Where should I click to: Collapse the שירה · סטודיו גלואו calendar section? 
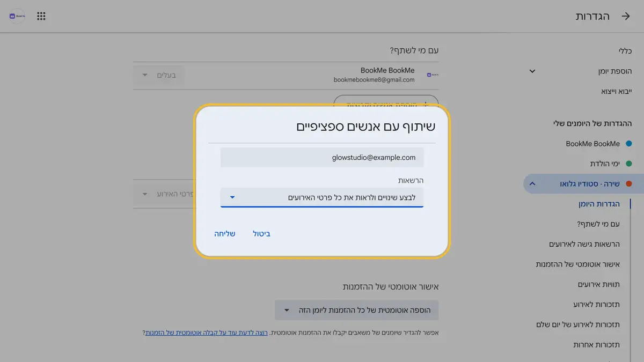coord(532,183)
